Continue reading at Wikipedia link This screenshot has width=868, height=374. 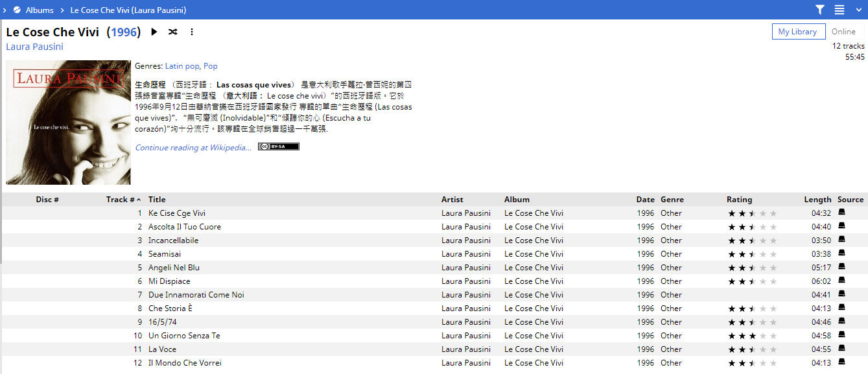193,148
